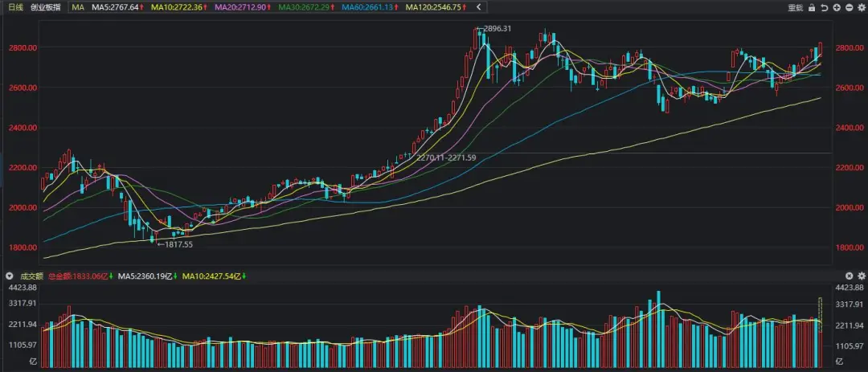868x372 pixels.
Task: Zoom in with the plus icon
Action: 837,8
